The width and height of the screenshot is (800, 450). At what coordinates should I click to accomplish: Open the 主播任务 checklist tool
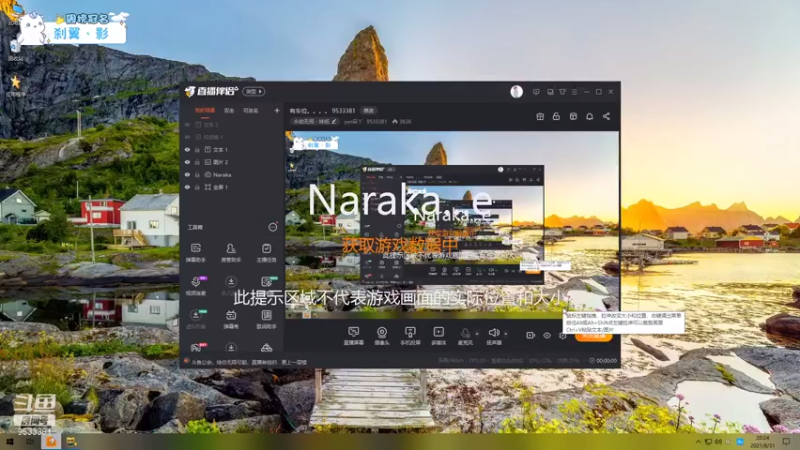(266, 252)
